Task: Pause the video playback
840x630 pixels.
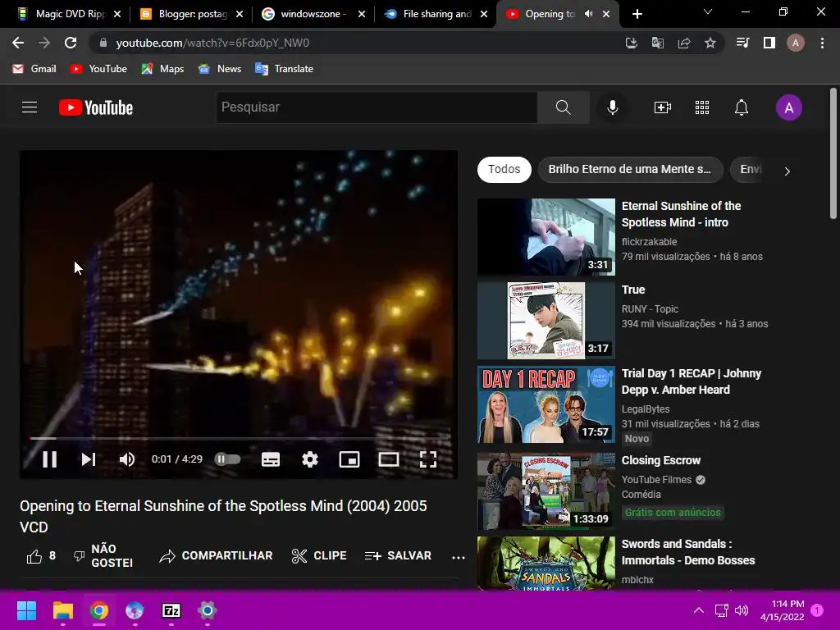Action: pyautogui.click(x=49, y=459)
